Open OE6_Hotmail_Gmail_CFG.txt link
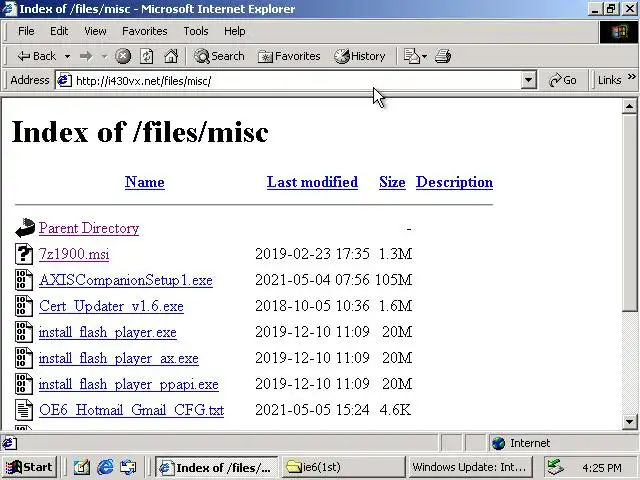The width and height of the screenshot is (640, 480). click(131, 410)
